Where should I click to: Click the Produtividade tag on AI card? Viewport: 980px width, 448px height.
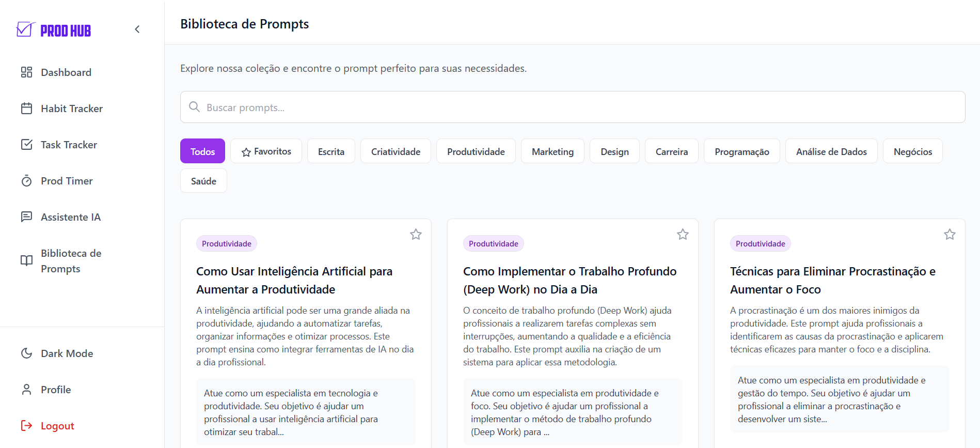coord(227,243)
